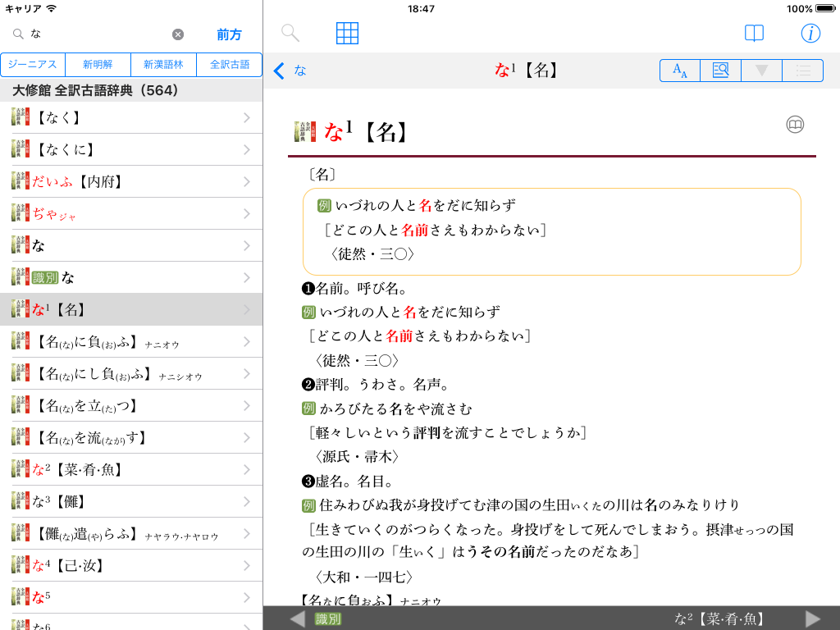Open the な²【菜·肴·魚】 list entry

(x=131, y=469)
